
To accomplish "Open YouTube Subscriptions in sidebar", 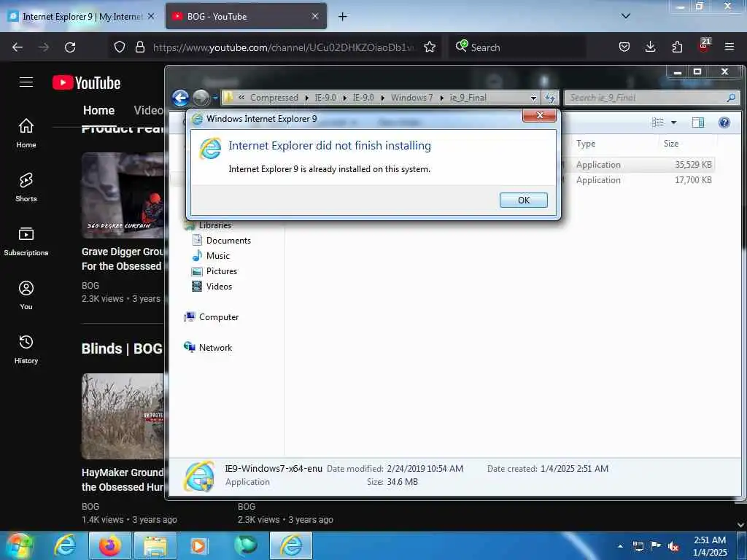I will tap(26, 241).
